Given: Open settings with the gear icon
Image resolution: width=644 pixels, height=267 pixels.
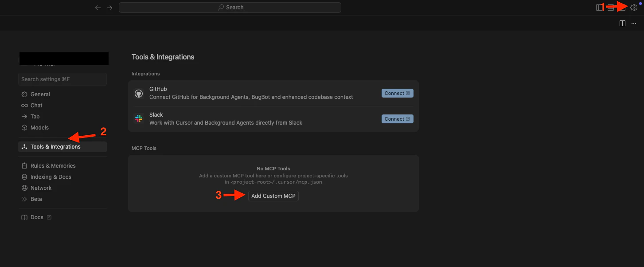Looking at the screenshot, I should pos(633,7).
